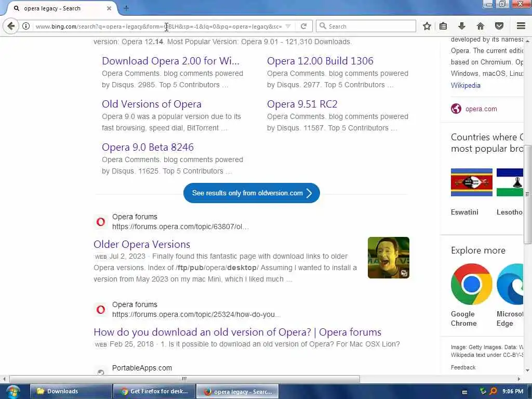Click the green network tray icon
Image resolution: width=532 pixels, height=399 pixels.
tap(483, 391)
